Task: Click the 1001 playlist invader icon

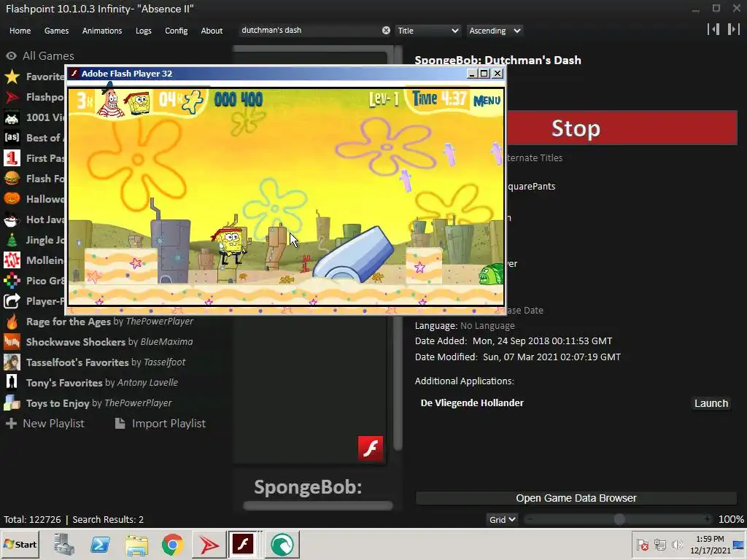Action: 12,117
